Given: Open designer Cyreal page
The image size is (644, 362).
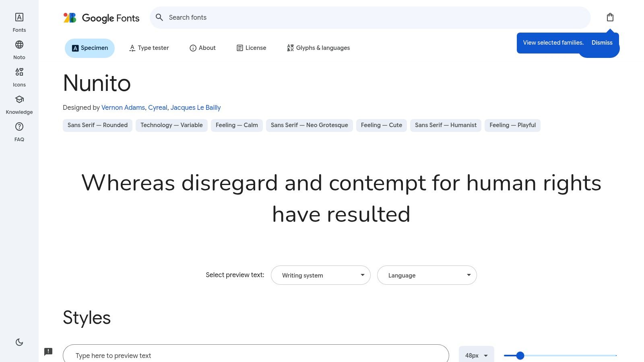Looking at the screenshot, I should [157, 108].
